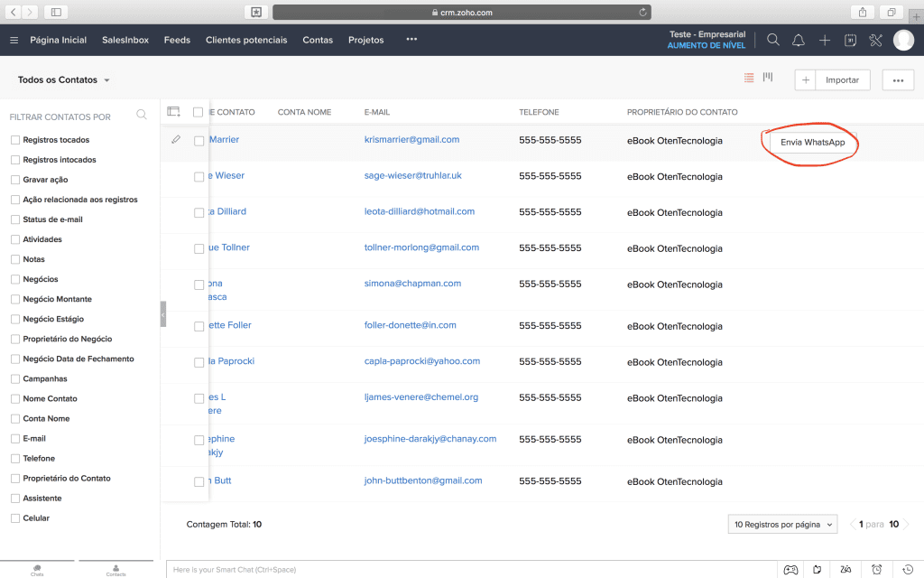This screenshot has width=924, height=578.
Task: Open the hamburger navigation menu
Action: [x=14, y=40]
